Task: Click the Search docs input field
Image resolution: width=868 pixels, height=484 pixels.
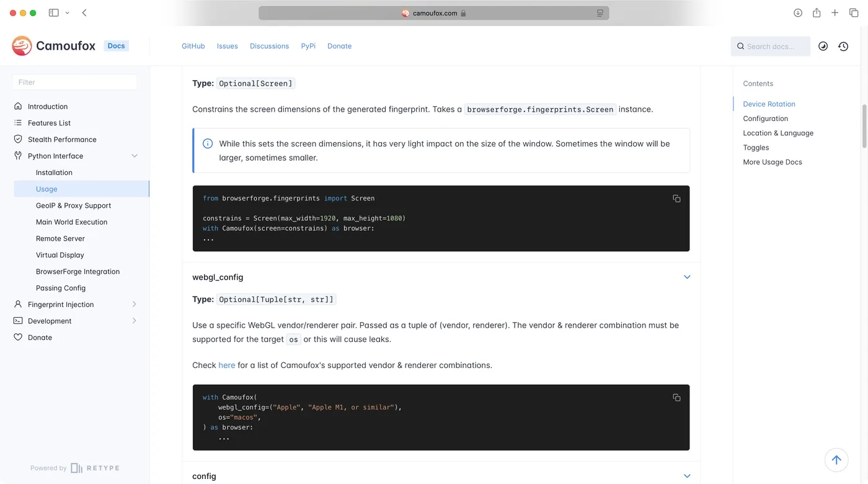Action: (771, 46)
